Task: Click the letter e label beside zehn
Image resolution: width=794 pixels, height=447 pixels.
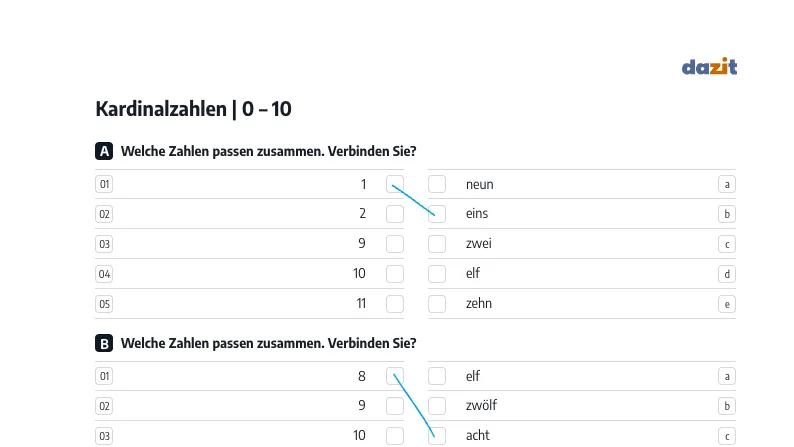Action: [x=727, y=304]
